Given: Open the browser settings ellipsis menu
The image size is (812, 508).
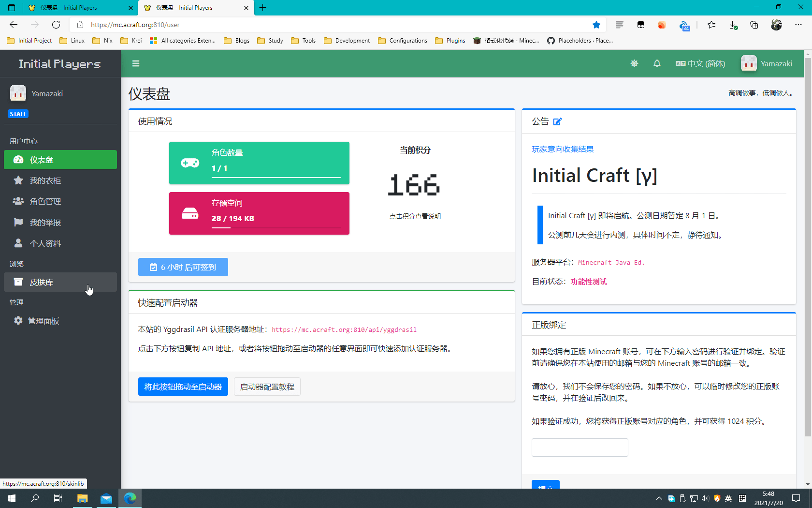Looking at the screenshot, I should (x=799, y=25).
